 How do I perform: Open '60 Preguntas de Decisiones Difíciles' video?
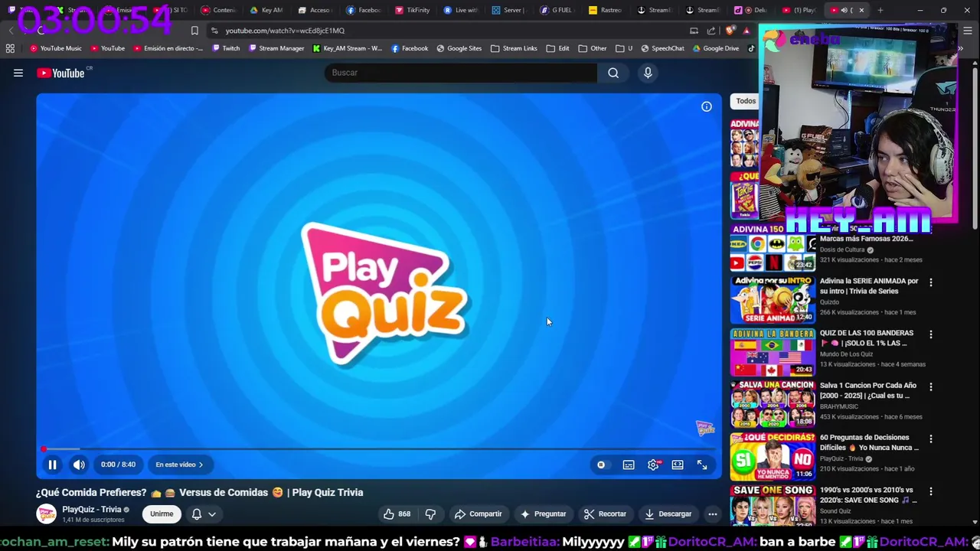point(869,442)
